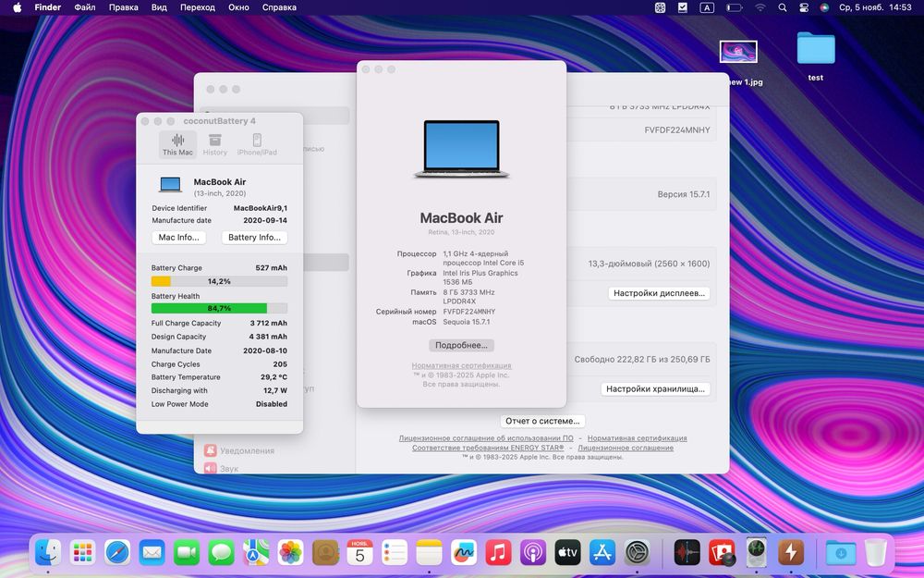Open the Переход menu

point(198,7)
